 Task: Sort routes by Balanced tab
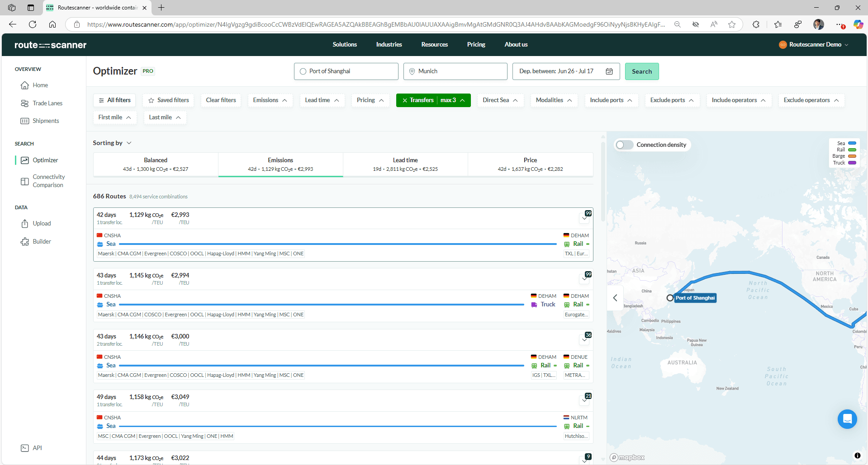[156, 164]
